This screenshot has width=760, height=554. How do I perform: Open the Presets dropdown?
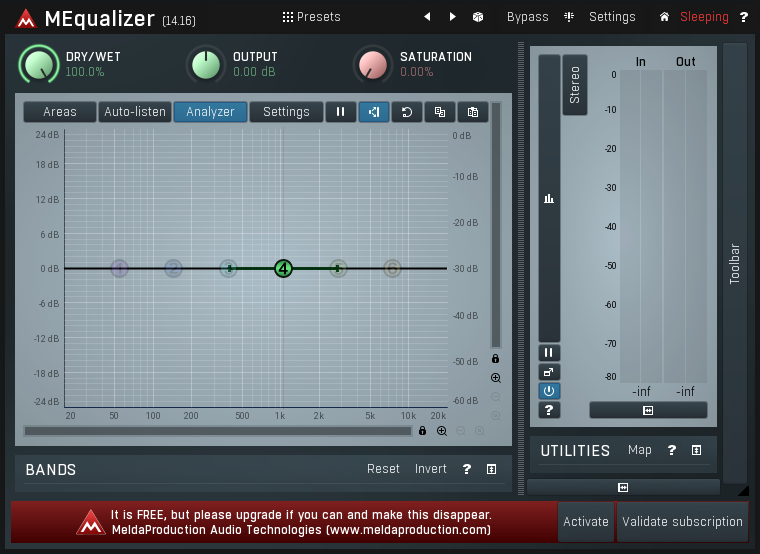click(311, 17)
